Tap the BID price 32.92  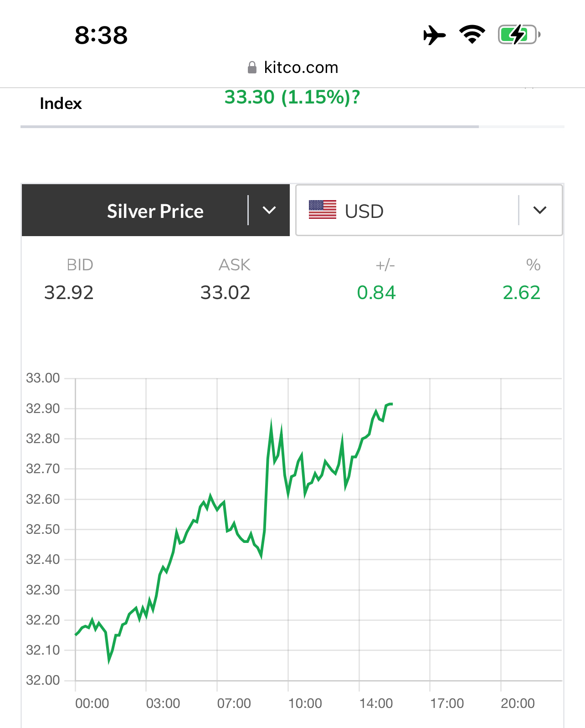click(x=69, y=293)
